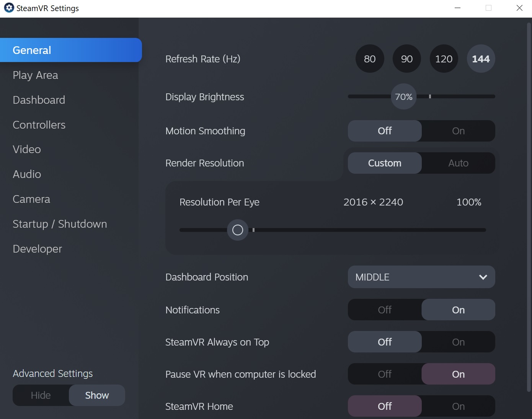Click the Advanced Settings label
The width and height of the screenshot is (532, 419).
[x=53, y=373]
